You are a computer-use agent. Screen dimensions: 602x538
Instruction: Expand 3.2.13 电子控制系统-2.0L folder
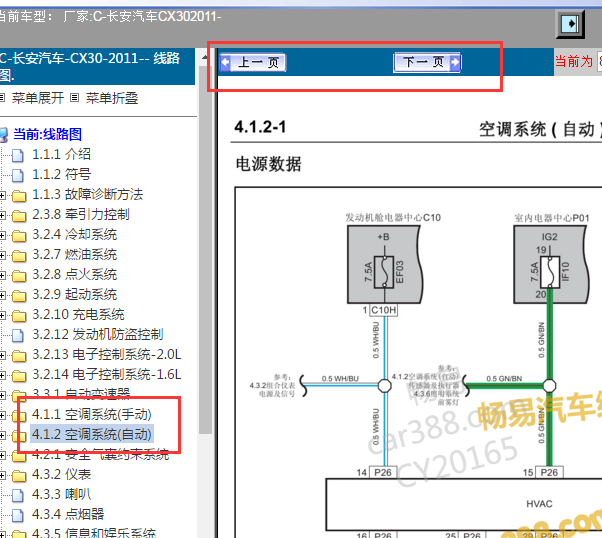click(x=2, y=355)
